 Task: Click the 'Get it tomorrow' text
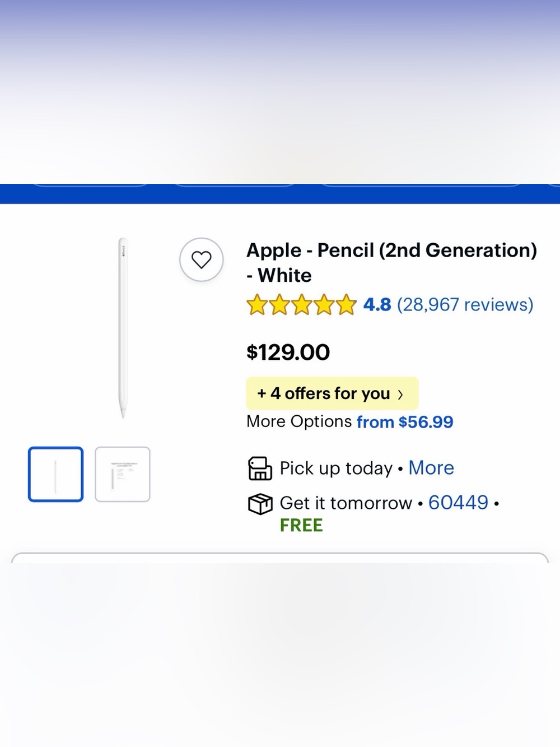point(346,503)
